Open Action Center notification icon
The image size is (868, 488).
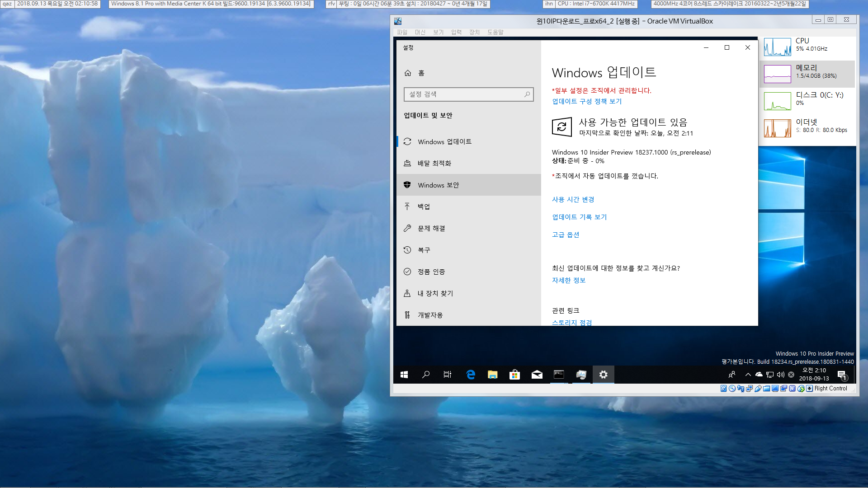[x=842, y=375]
